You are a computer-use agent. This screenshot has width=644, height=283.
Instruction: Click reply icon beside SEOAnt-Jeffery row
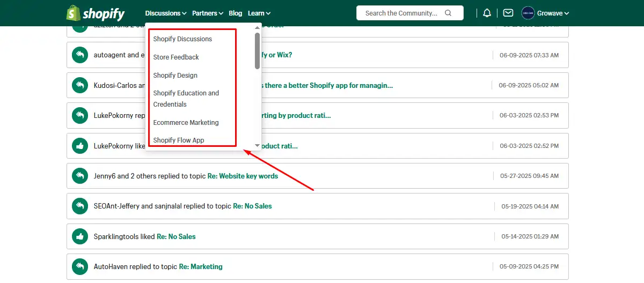point(80,206)
